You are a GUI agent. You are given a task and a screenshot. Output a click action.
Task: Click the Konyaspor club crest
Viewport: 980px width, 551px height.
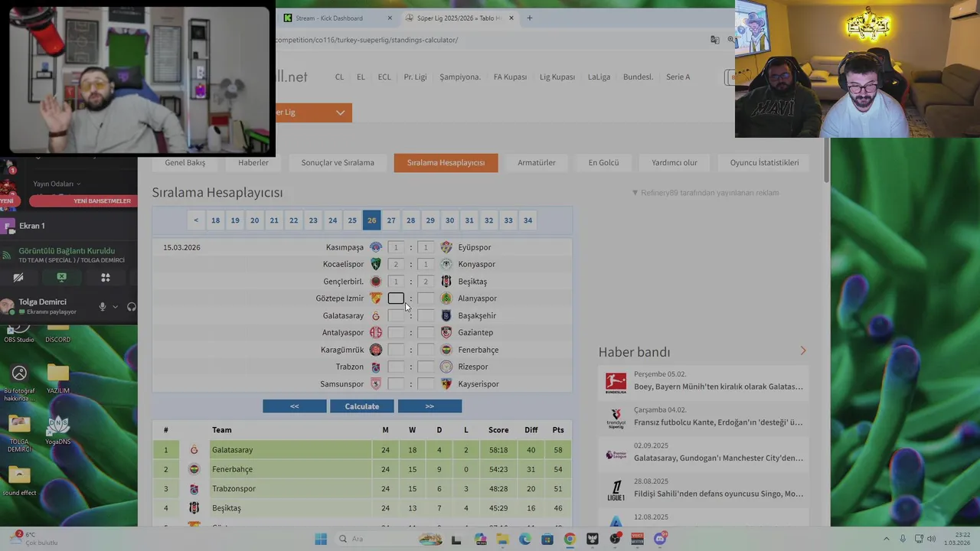coord(446,264)
